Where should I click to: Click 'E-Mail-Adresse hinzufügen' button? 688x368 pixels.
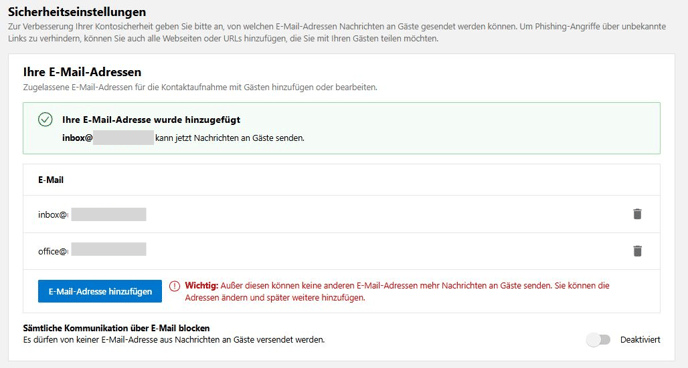point(100,291)
